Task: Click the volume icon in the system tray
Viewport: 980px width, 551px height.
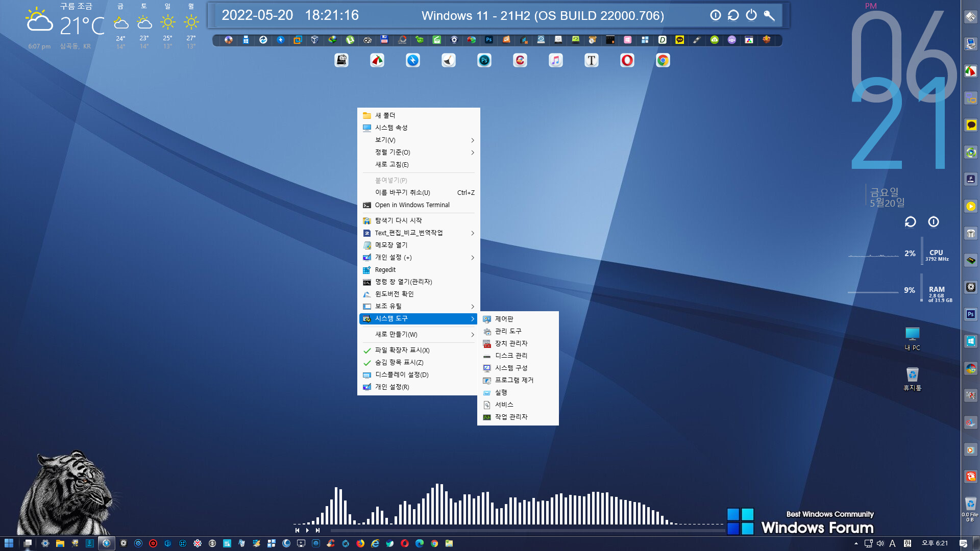Action: pos(880,543)
